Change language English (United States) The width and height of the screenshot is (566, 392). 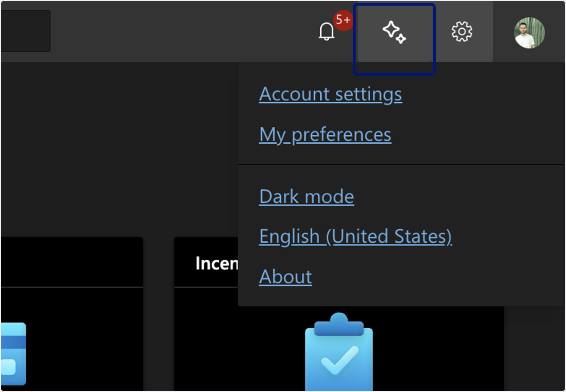click(x=355, y=236)
